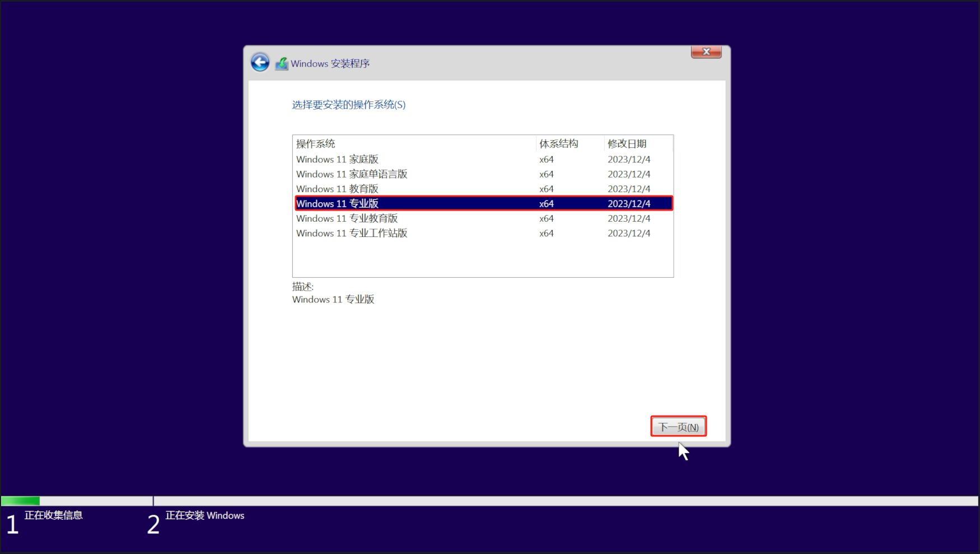Close the Windows 安装程序 dialog
The height and width of the screenshot is (554, 980).
(706, 52)
